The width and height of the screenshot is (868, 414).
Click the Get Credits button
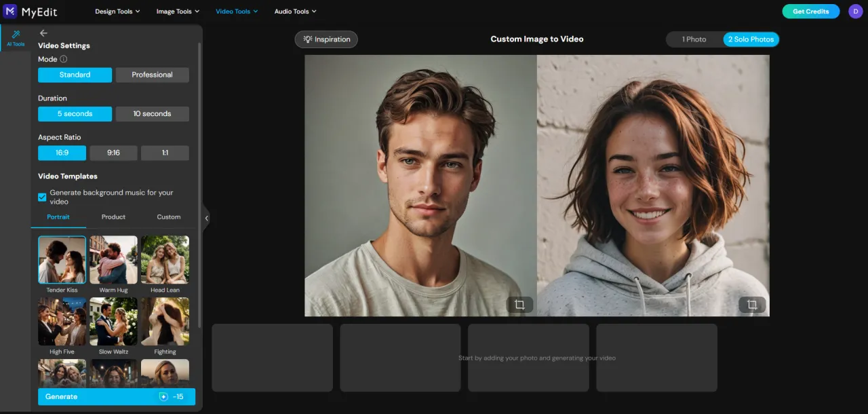[810, 12]
